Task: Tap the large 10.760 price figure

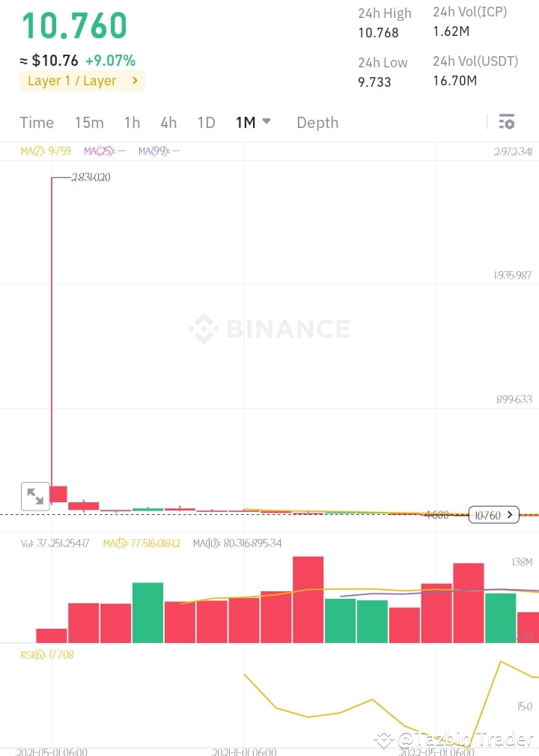Action: click(x=74, y=25)
